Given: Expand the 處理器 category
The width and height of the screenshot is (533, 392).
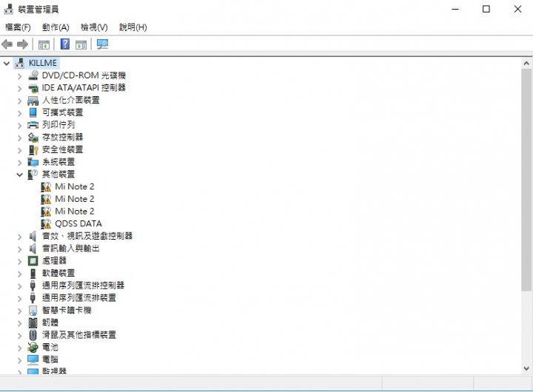Looking at the screenshot, I should 19,261.
